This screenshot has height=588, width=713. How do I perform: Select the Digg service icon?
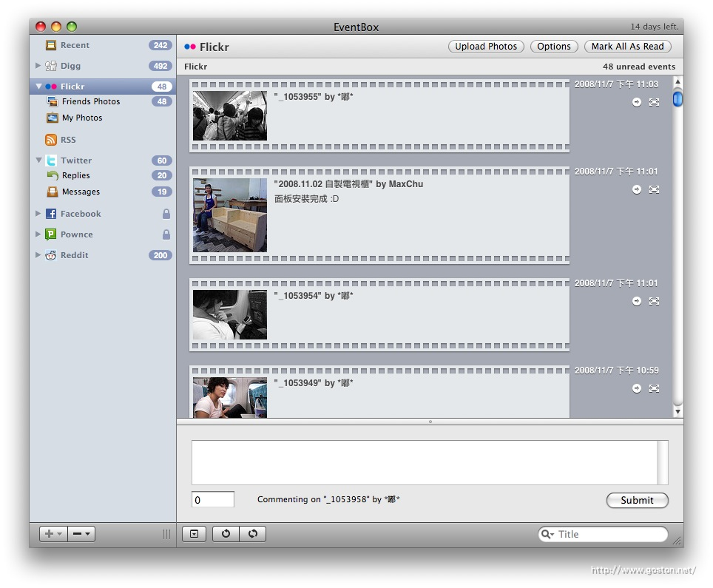(51, 66)
